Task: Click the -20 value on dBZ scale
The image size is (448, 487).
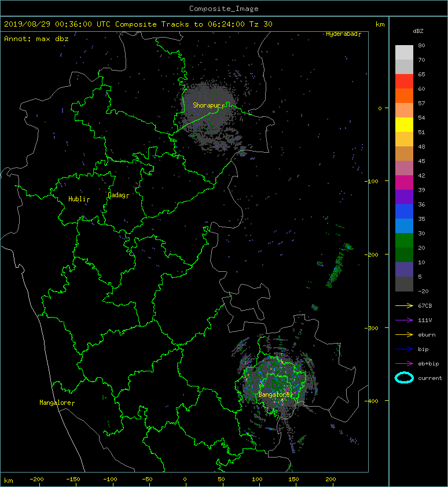Action: [424, 292]
